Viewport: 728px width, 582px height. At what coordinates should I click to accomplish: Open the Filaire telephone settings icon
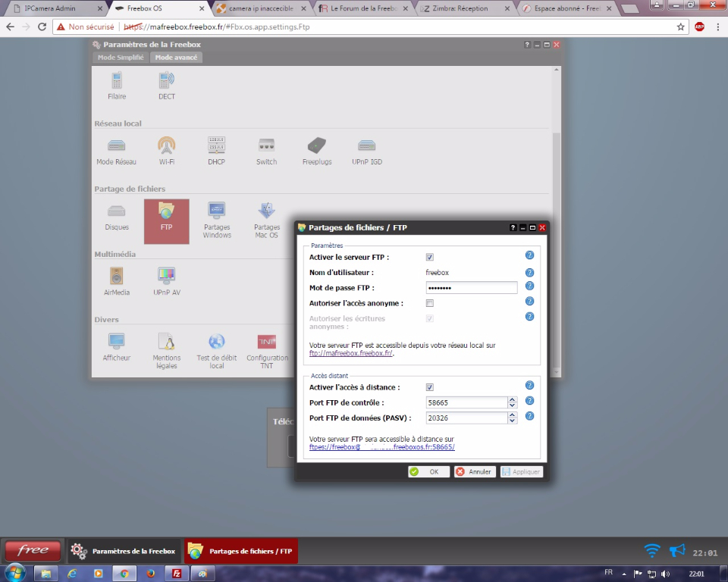click(x=117, y=86)
